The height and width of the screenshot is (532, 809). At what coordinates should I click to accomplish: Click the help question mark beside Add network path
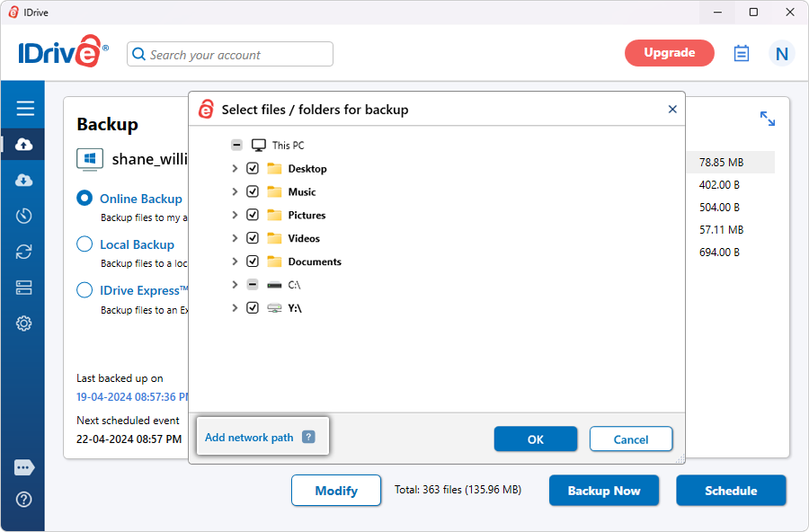tap(308, 438)
